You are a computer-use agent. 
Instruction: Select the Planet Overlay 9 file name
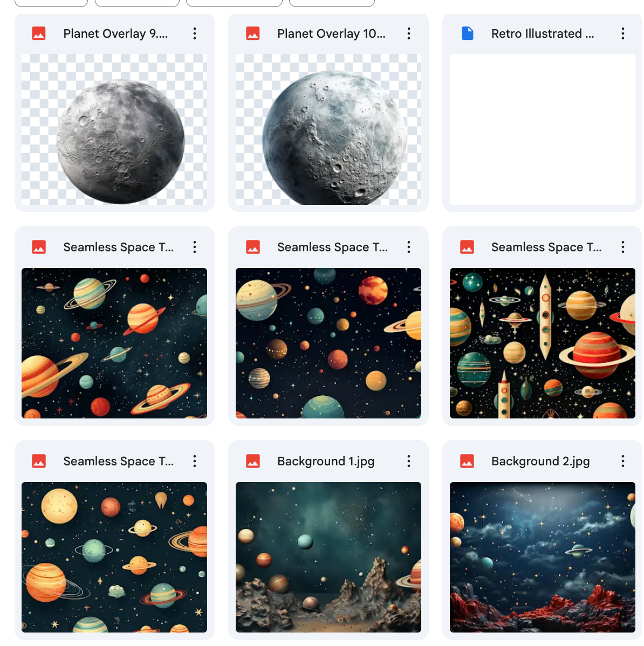coord(115,33)
